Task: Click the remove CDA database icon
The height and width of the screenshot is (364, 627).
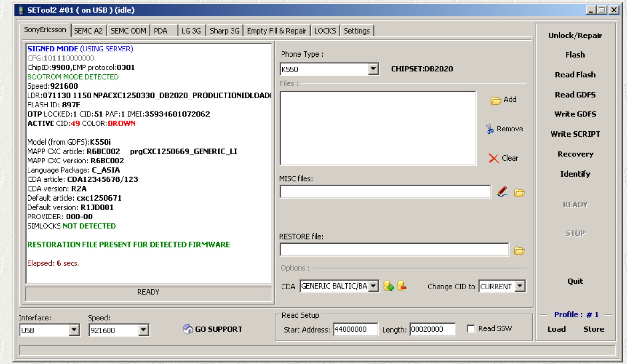Action: (x=402, y=286)
